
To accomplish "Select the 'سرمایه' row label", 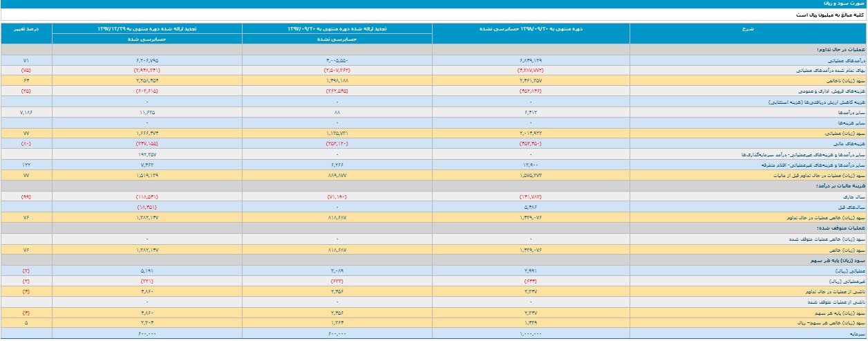I will tap(858, 334).
